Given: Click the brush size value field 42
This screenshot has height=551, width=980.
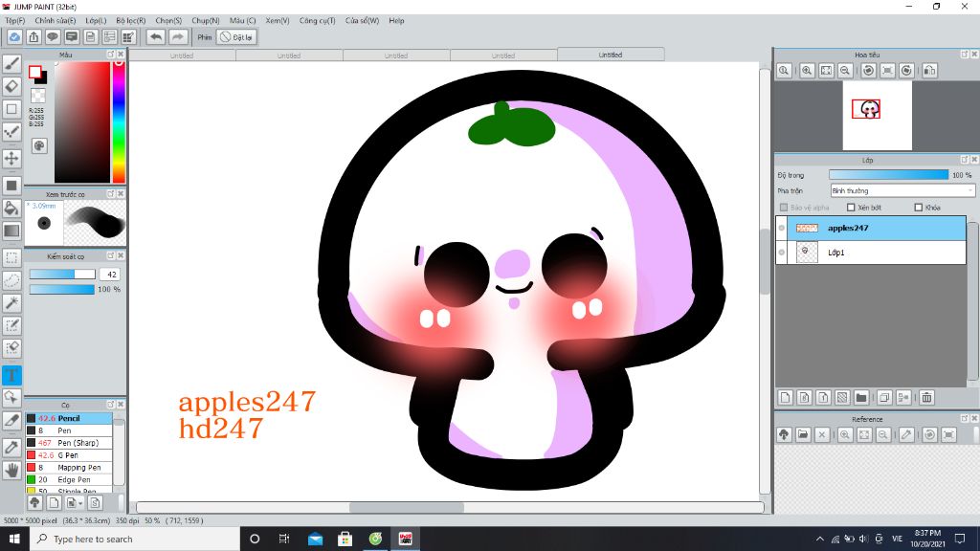Looking at the screenshot, I should pos(111,275).
